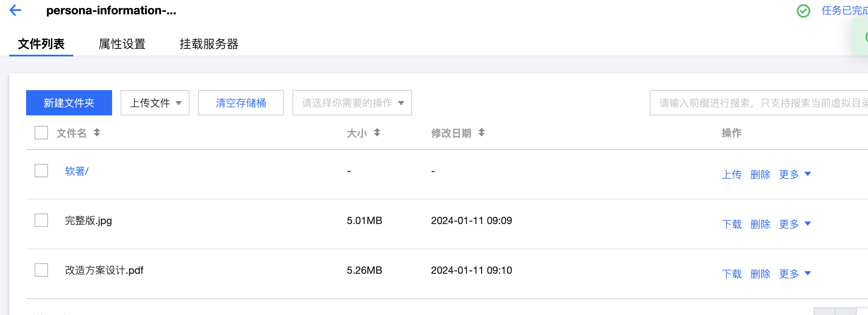Click 删除 for the 软著/ folder
The image size is (868, 315).
click(x=761, y=174)
